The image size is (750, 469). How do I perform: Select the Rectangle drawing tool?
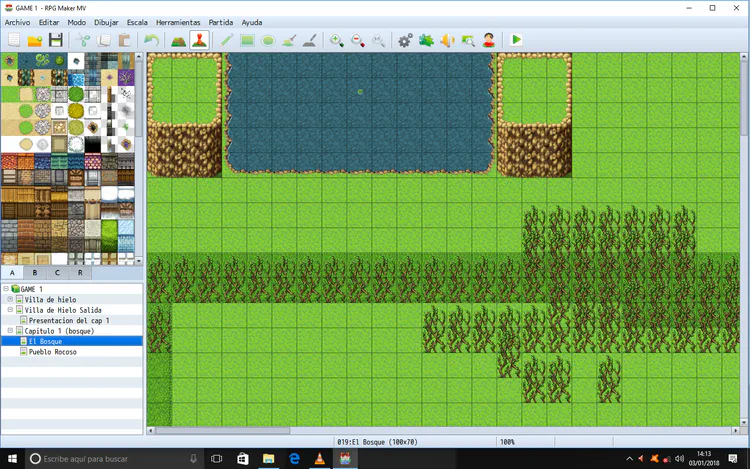pyautogui.click(x=247, y=40)
